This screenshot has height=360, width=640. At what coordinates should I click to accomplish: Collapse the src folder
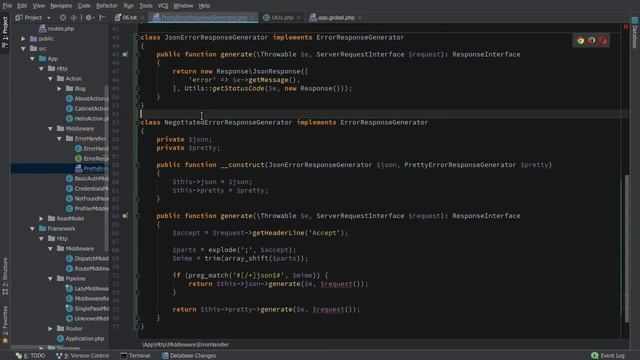[x=23, y=49]
